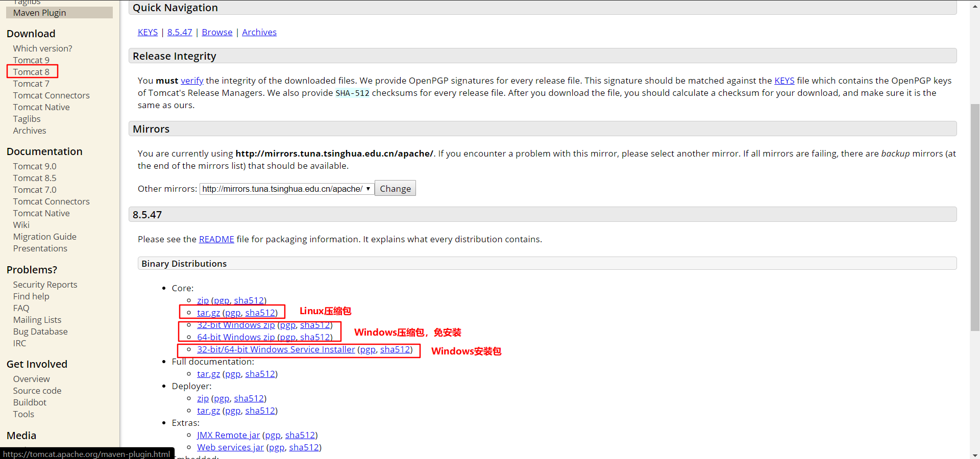This screenshot has width=980, height=459.
Task: Open Security Reports under Problems
Action: (45, 285)
